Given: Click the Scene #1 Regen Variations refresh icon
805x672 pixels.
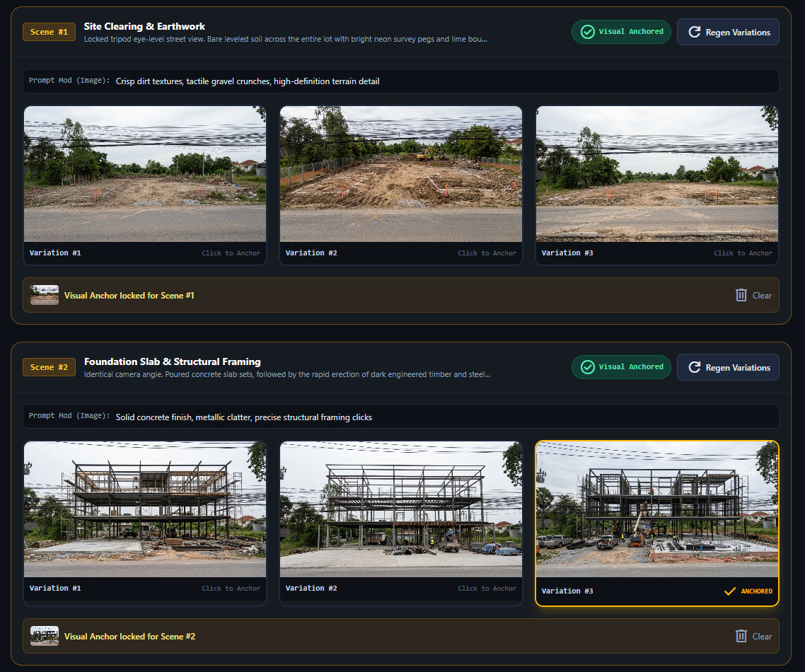Looking at the screenshot, I should [x=694, y=32].
